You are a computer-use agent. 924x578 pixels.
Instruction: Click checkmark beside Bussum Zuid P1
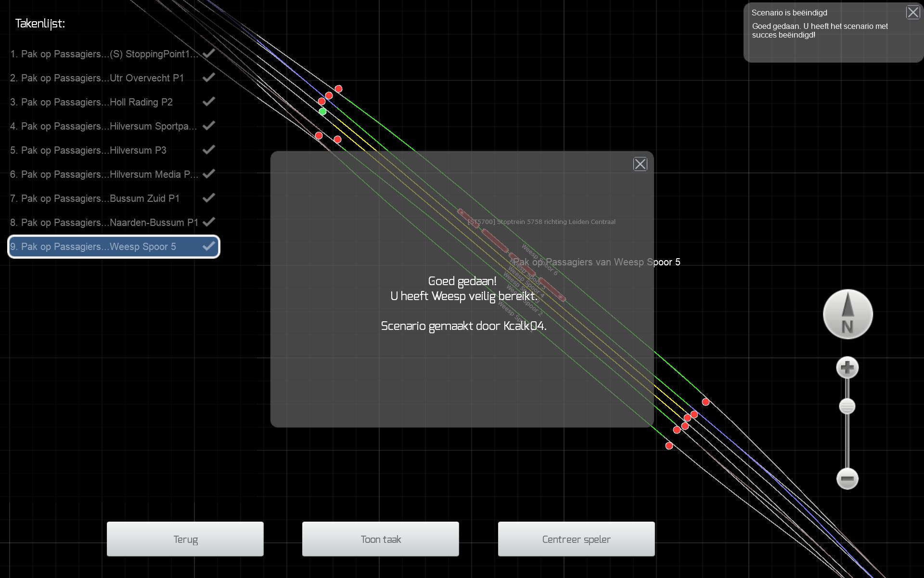(x=208, y=198)
